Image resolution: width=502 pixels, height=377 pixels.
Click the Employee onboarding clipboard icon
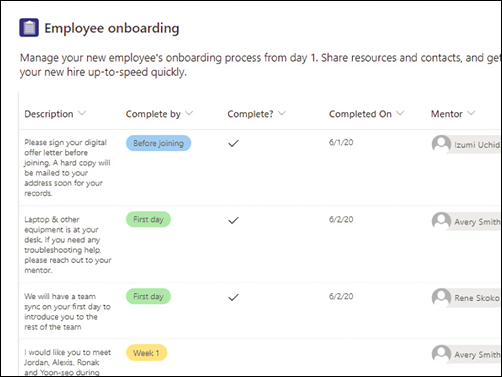click(29, 28)
